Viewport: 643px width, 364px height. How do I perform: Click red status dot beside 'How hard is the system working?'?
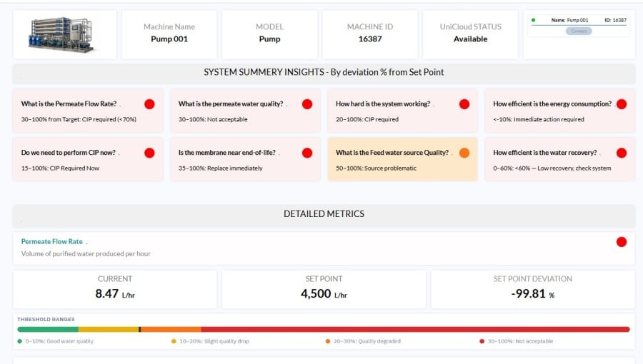(x=464, y=104)
